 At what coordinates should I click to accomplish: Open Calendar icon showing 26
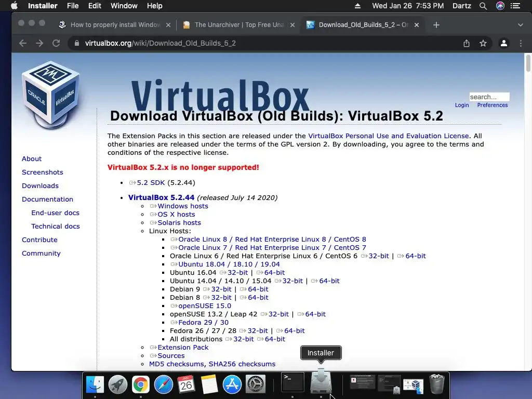tap(187, 385)
